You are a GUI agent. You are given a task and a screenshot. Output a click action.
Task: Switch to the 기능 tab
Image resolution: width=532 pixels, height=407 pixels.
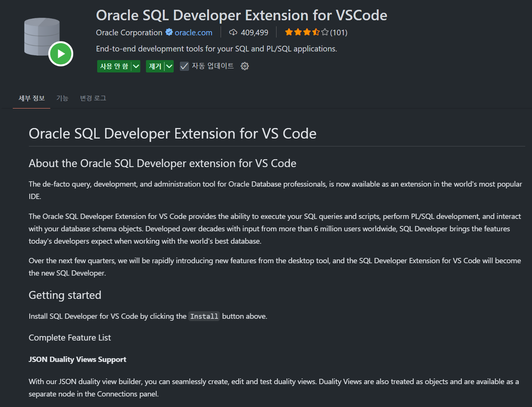pyautogui.click(x=62, y=98)
